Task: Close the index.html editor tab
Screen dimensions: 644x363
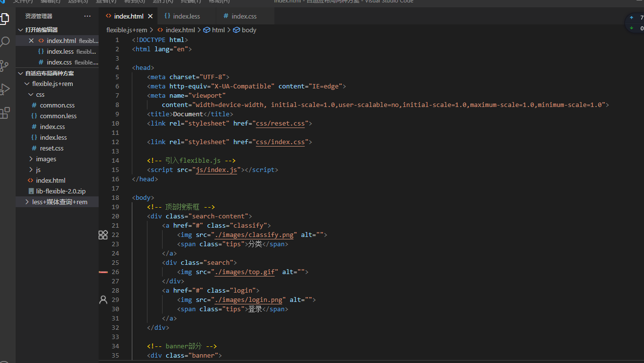Action: [x=150, y=16]
